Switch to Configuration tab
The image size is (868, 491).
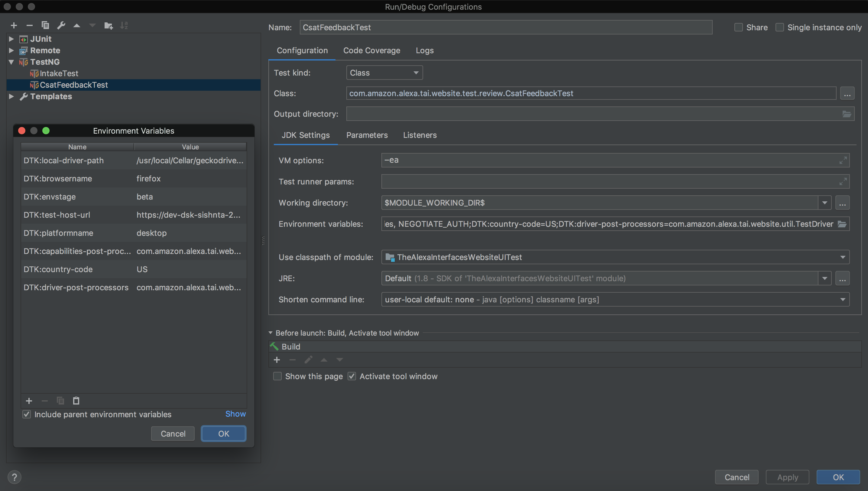coord(302,50)
